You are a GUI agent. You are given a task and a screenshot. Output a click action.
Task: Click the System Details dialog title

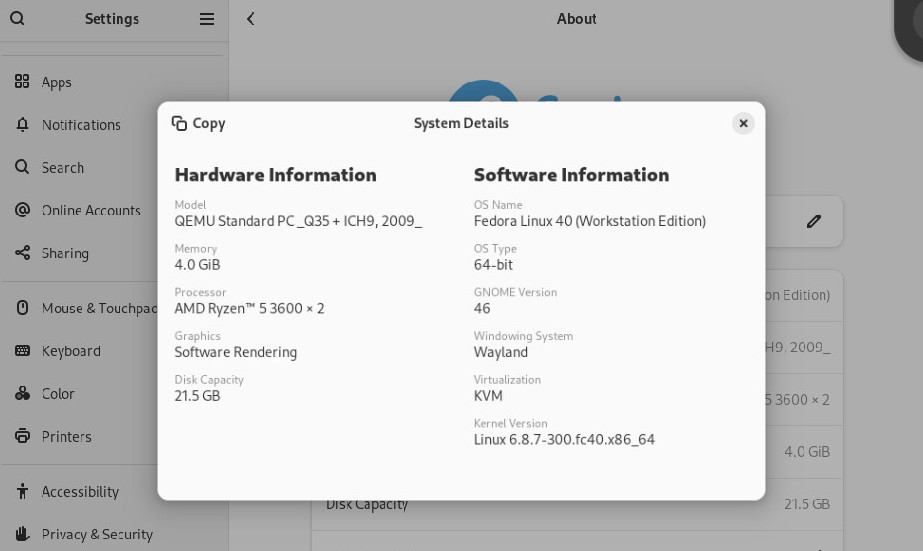(x=461, y=124)
